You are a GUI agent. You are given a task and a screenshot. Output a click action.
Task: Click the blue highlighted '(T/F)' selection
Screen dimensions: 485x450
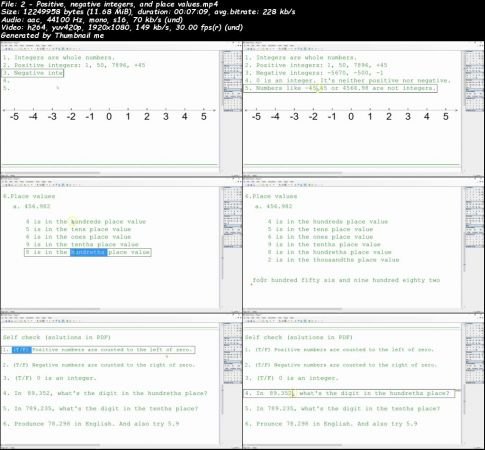pyautogui.click(x=22, y=350)
